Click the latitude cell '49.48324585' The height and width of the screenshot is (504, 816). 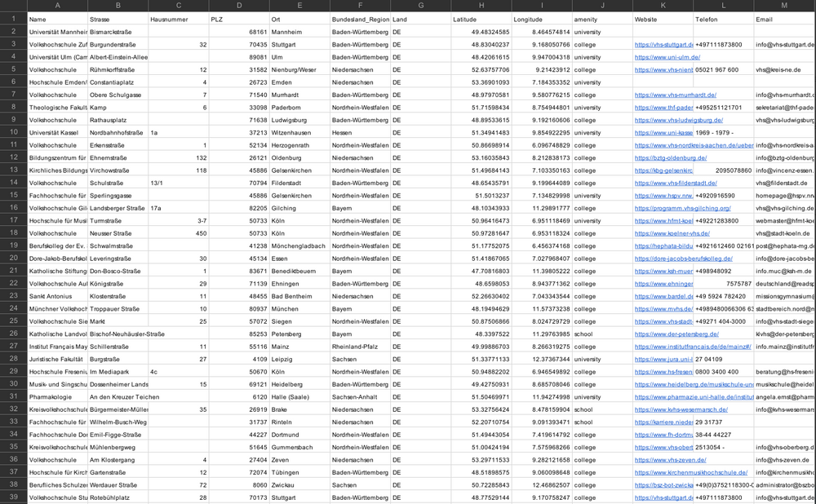pos(481,32)
